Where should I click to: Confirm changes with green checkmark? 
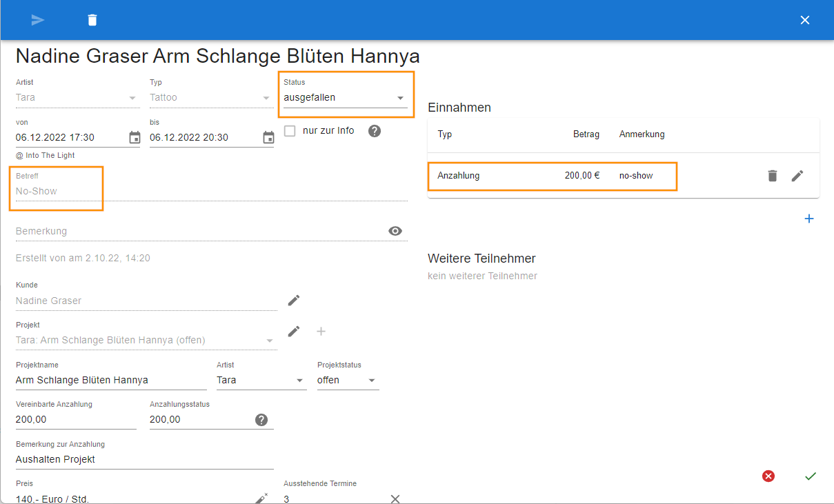tap(811, 476)
